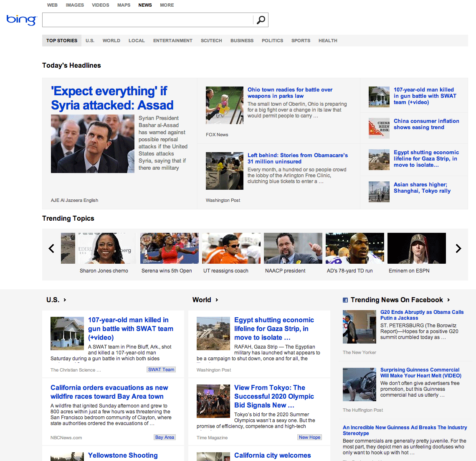Click the SWAT Team topic tag

click(x=161, y=369)
